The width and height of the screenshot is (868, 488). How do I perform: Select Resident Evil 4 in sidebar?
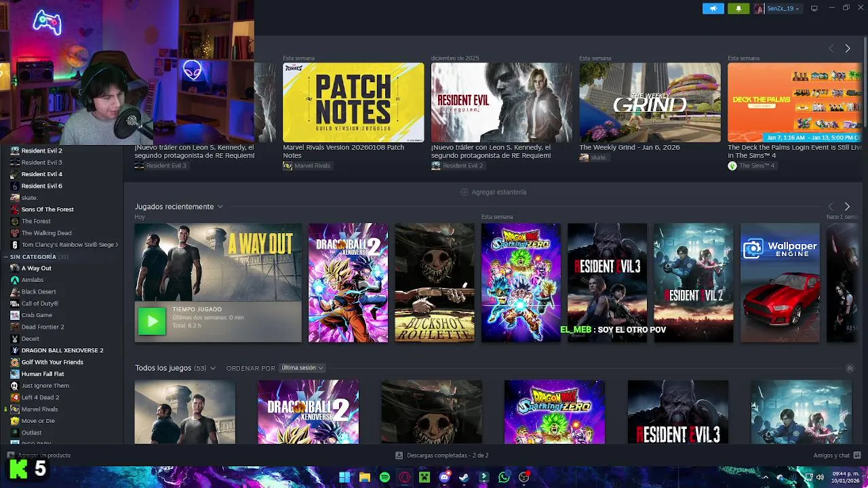41,174
